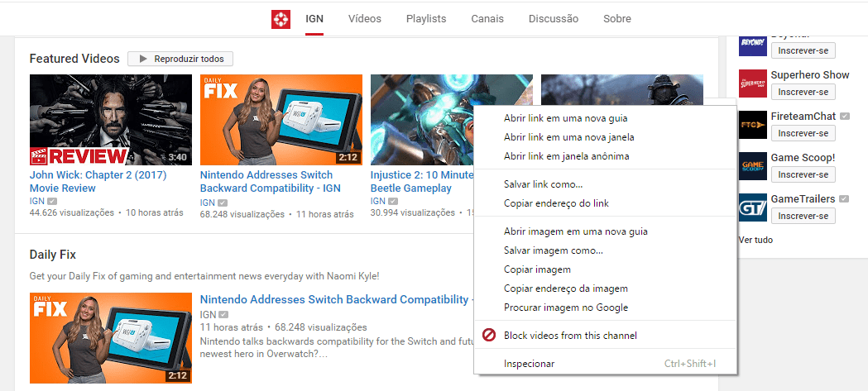This screenshot has height=391, width=868.
Task: Select Block videos from this channel
Action: pos(606,335)
